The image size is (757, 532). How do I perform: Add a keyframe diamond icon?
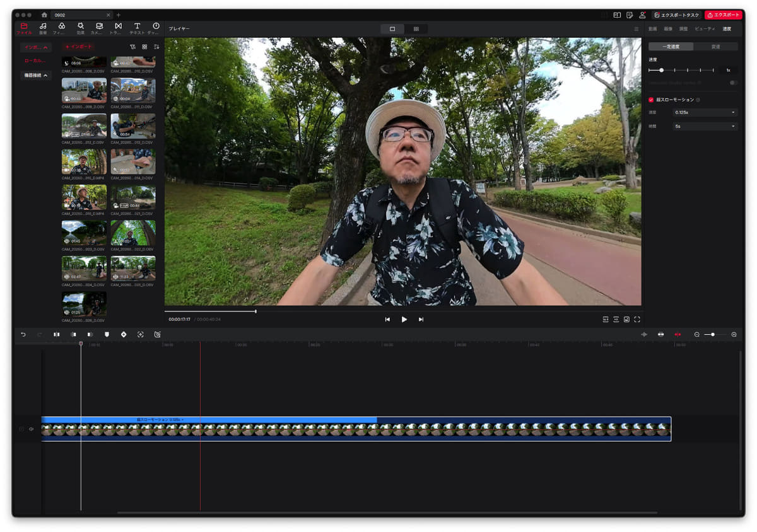tap(124, 334)
